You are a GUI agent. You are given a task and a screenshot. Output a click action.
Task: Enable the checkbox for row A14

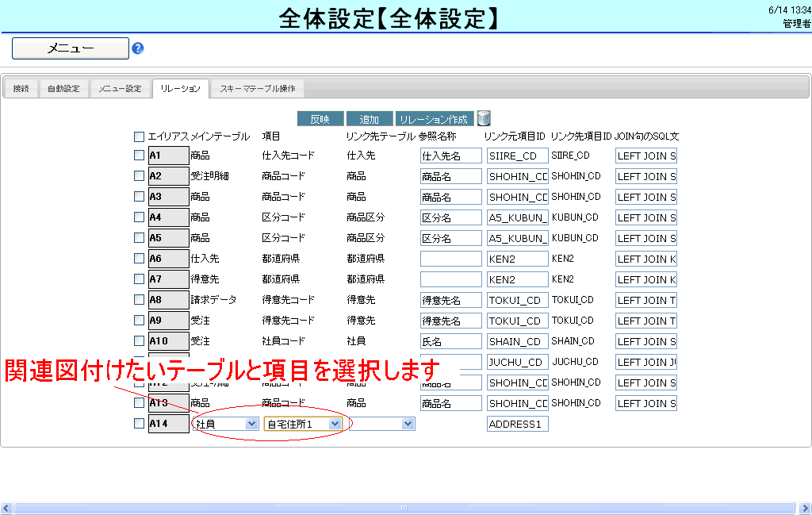(x=140, y=424)
